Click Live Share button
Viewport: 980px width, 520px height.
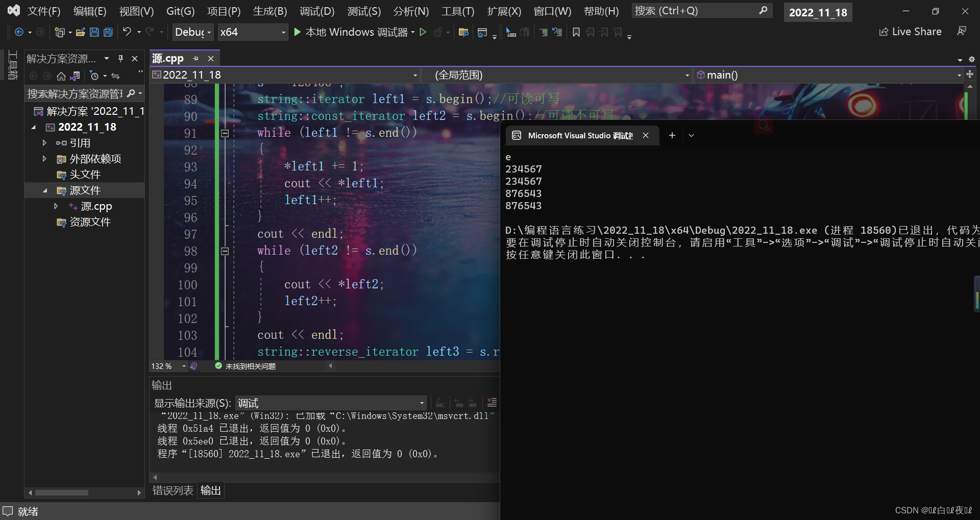pyautogui.click(x=910, y=32)
